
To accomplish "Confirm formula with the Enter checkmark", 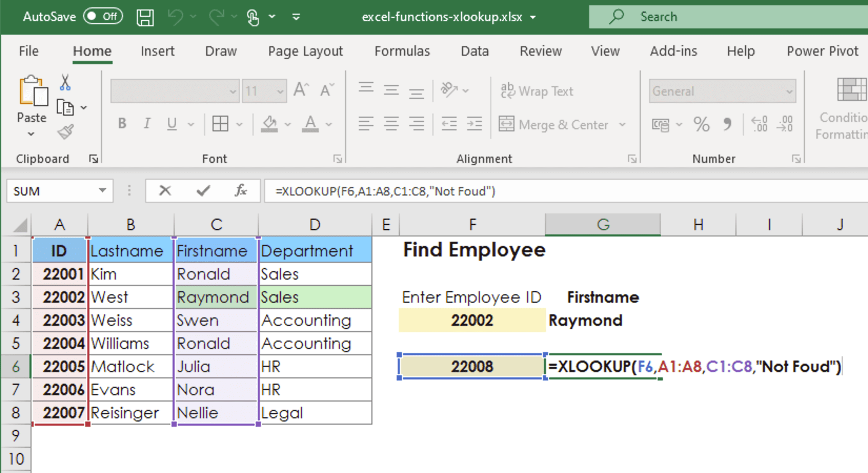I will point(203,191).
